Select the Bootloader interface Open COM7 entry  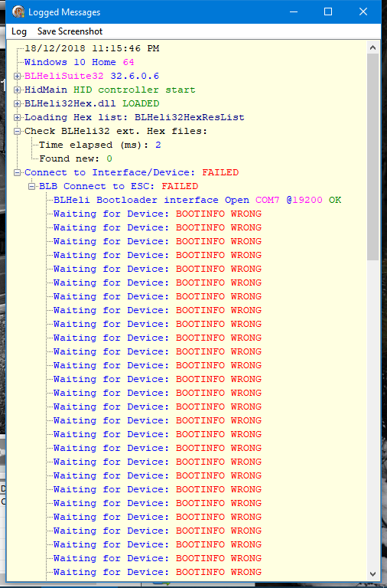click(197, 200)
